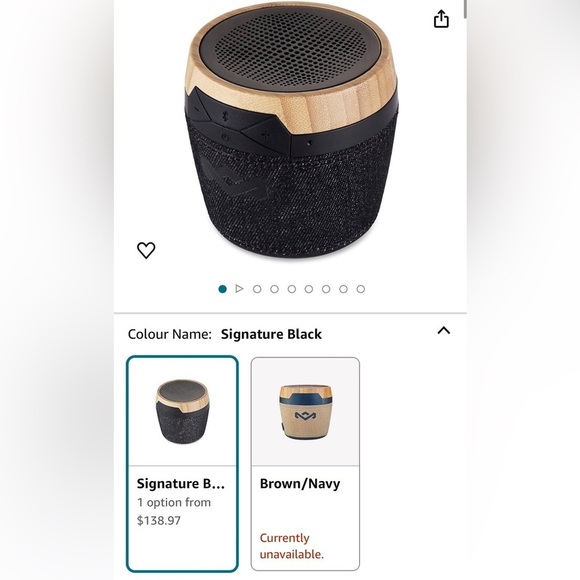This screenshot has width=580, height=580.
Task: Tap the Brown/Navy speaker thumbnail
Action: coord(305,412)
